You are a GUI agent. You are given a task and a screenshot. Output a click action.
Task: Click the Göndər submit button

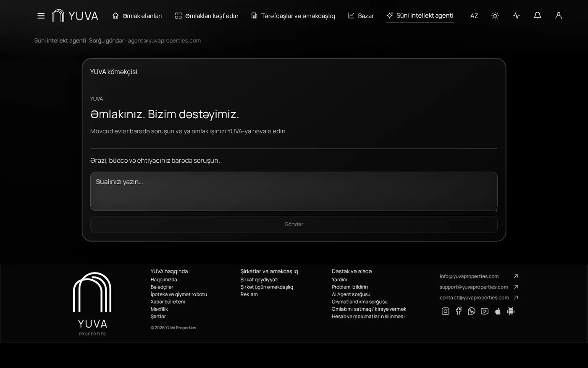coord(294,225)
